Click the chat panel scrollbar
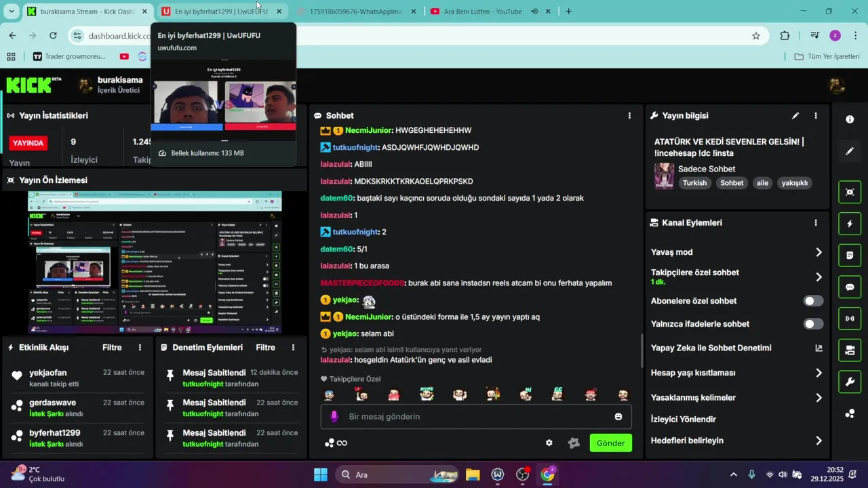This screenshot has width=868, height=488. [642, 351]
